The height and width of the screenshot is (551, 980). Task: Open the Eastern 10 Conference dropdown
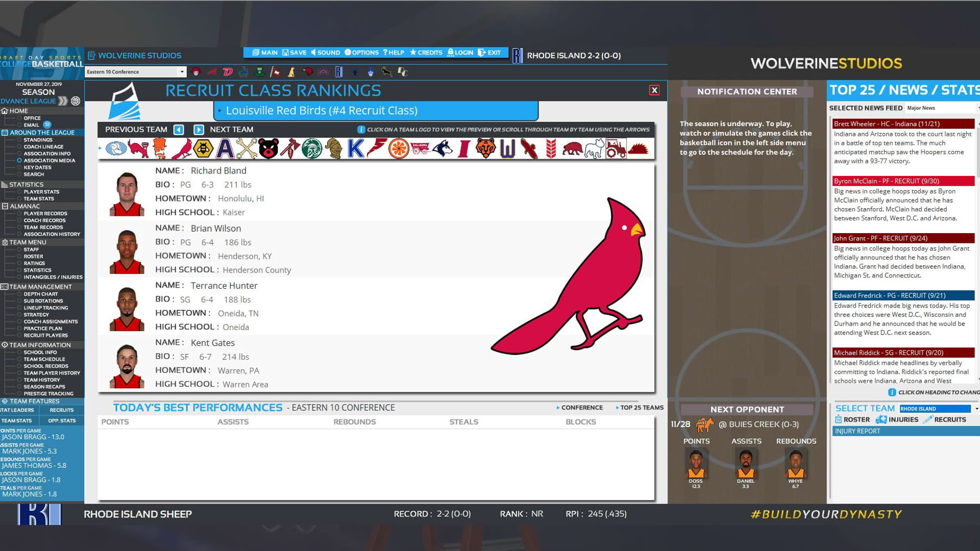135,72
